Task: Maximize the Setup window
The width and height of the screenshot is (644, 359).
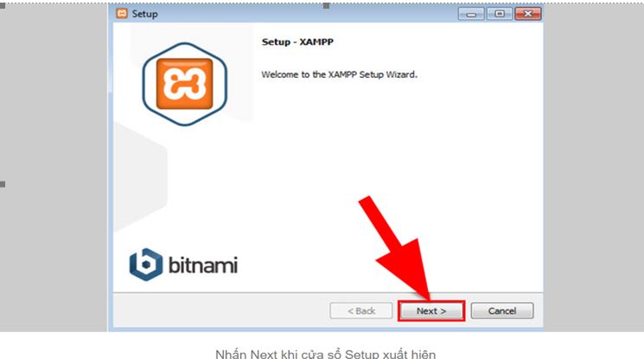Action: point(500,14)
